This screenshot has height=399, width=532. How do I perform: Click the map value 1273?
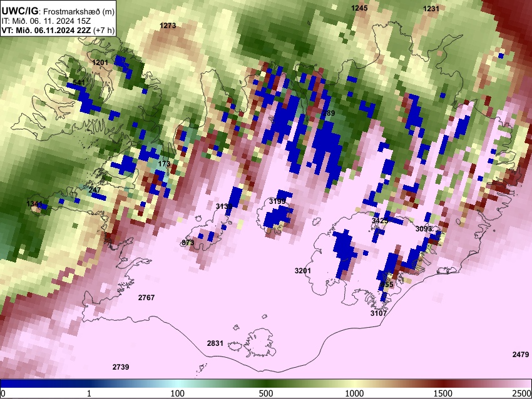tap(168, 26)
